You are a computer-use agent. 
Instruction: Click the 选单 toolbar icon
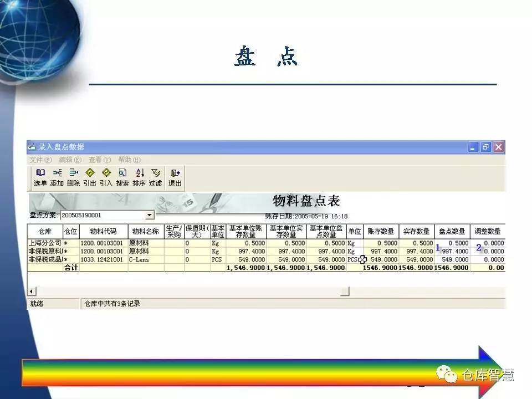click(x=40, y=177)
